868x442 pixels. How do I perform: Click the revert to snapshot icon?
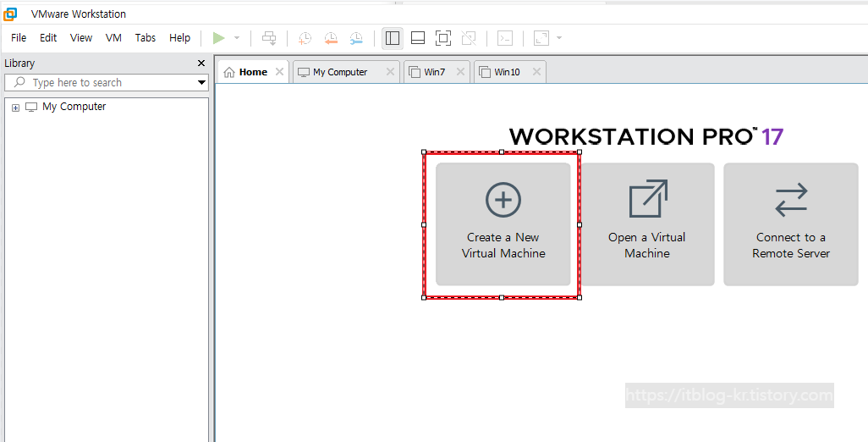[331, 38]
